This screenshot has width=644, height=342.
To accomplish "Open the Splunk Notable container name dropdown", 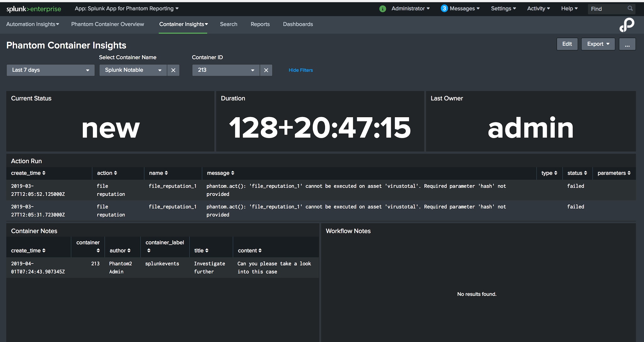I will click(133, 70).
